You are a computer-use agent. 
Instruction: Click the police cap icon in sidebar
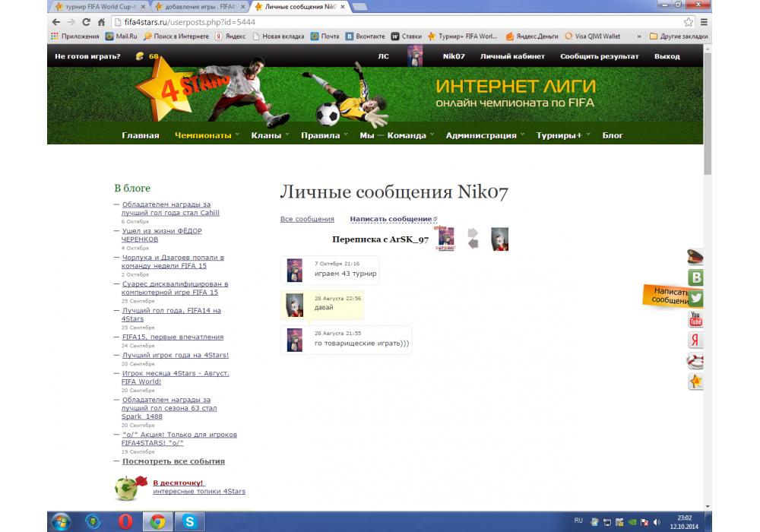[695, 257]
